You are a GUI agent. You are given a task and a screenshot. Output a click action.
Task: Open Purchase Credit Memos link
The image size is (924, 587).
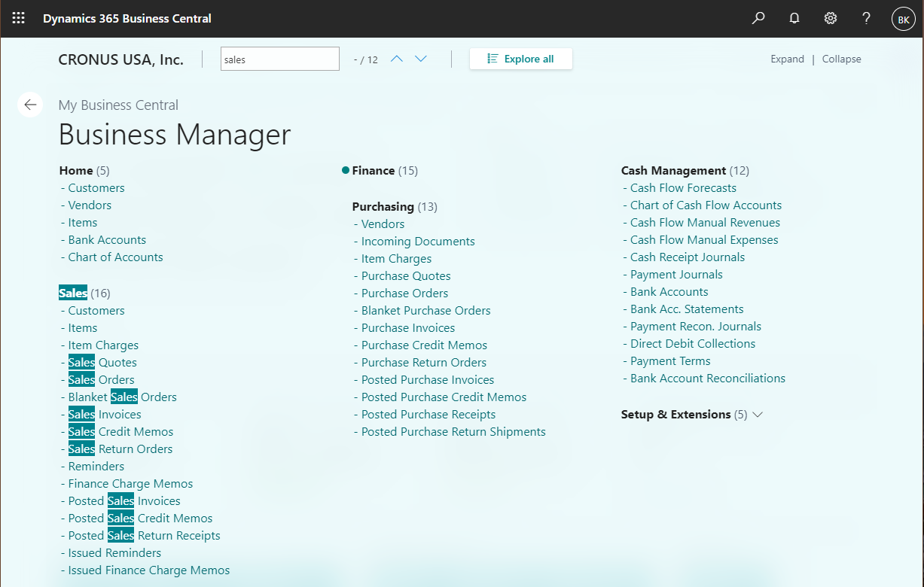pos(424,345)
